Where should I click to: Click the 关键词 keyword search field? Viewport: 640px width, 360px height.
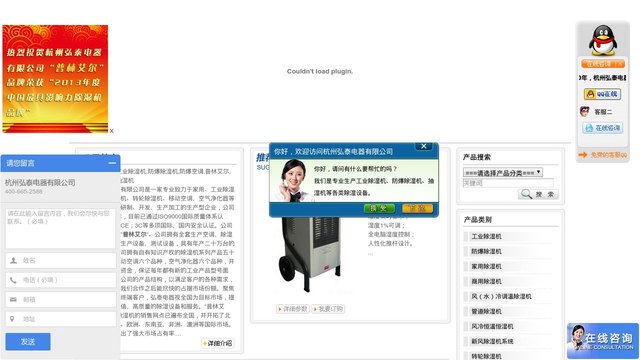[x=508, y=183]
